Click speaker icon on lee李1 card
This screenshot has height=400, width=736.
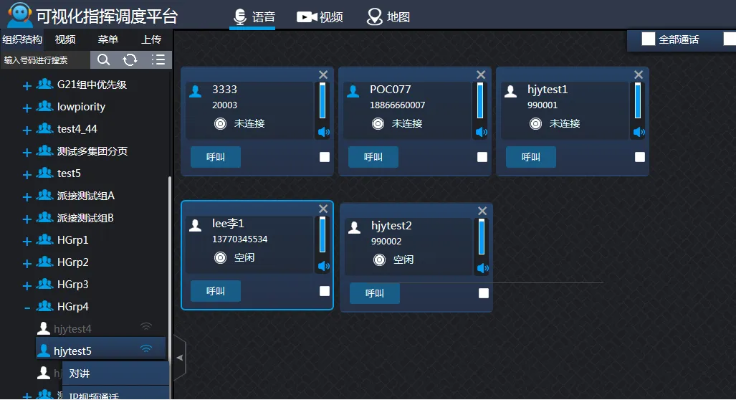(323, 266)
